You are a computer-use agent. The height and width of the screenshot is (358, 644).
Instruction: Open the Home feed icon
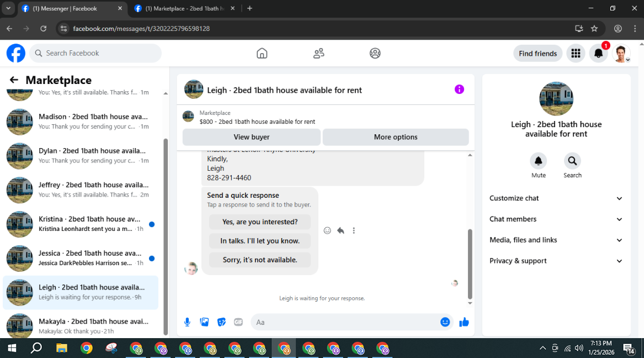coord(262,54)
